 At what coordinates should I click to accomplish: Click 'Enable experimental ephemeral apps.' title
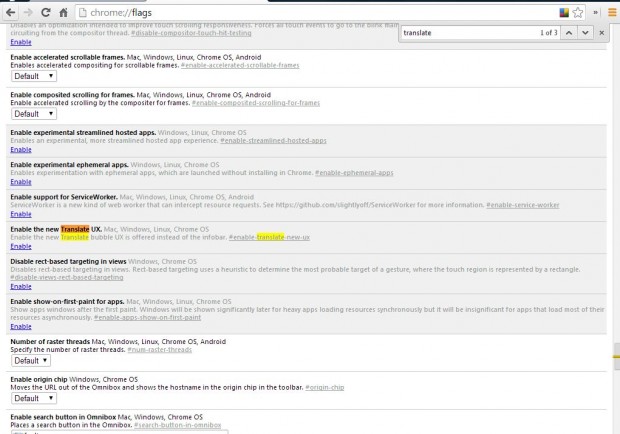point(70,164)
